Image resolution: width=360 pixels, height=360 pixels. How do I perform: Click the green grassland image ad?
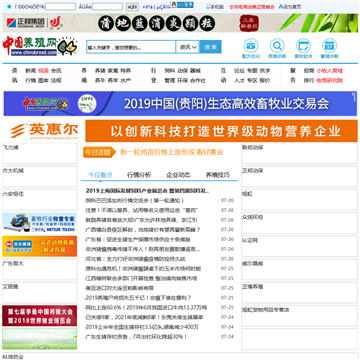click(40, 339)
